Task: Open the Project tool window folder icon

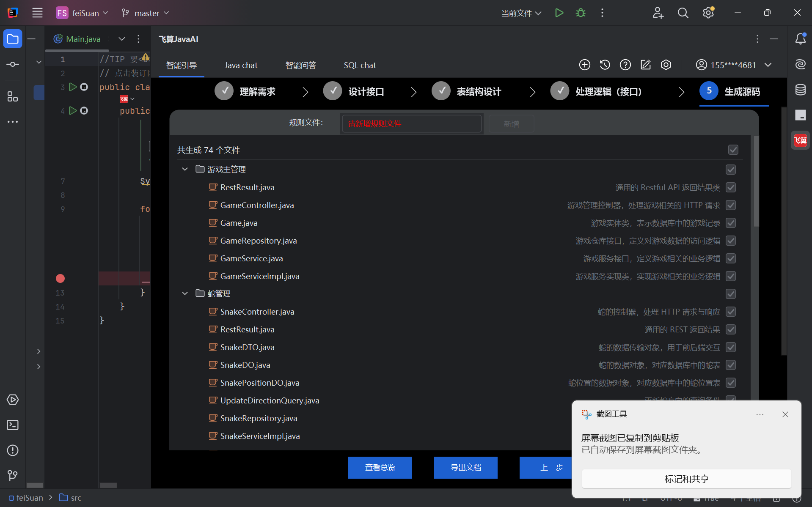Action: pyautogui.click(x=13, y=39)
